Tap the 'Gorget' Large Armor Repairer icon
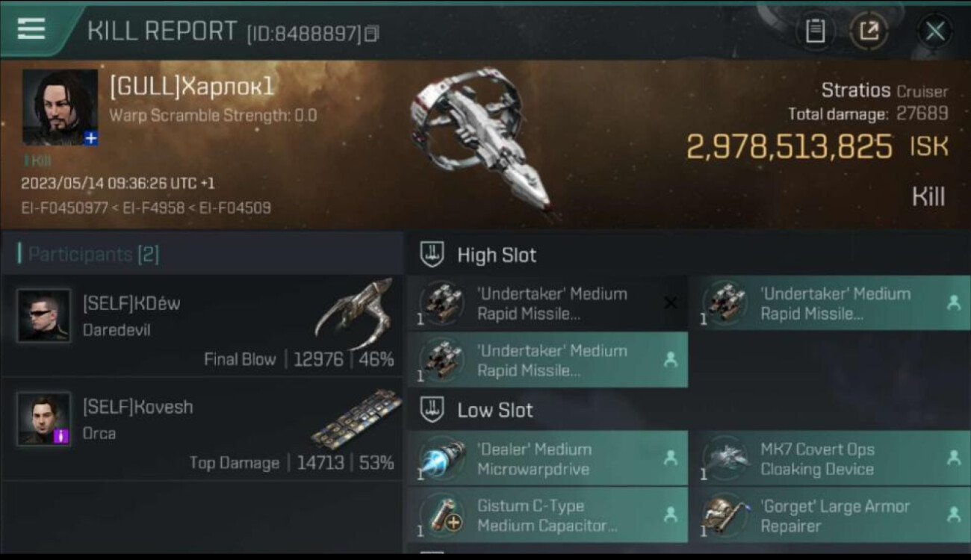This screenshot has width=971, height=560. (725, 516)
